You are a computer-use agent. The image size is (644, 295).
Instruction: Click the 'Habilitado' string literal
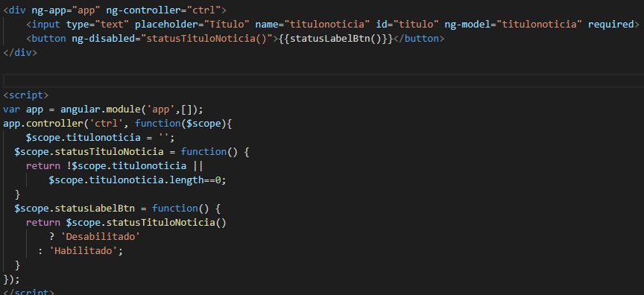83,251
